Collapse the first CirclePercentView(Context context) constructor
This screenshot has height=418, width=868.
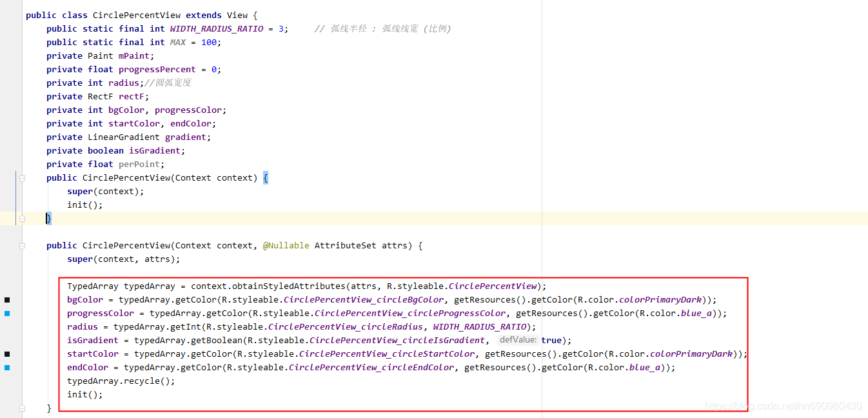point(21,178)
